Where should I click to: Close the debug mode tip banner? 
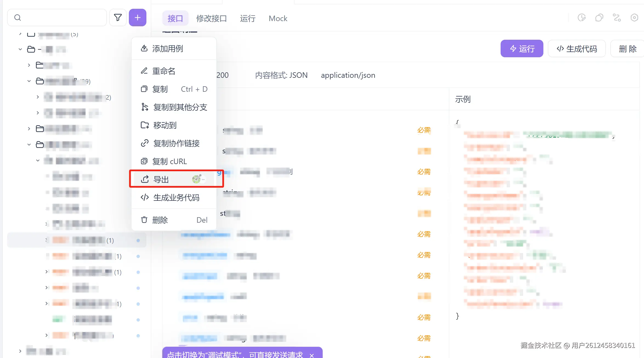coord(312,355)
